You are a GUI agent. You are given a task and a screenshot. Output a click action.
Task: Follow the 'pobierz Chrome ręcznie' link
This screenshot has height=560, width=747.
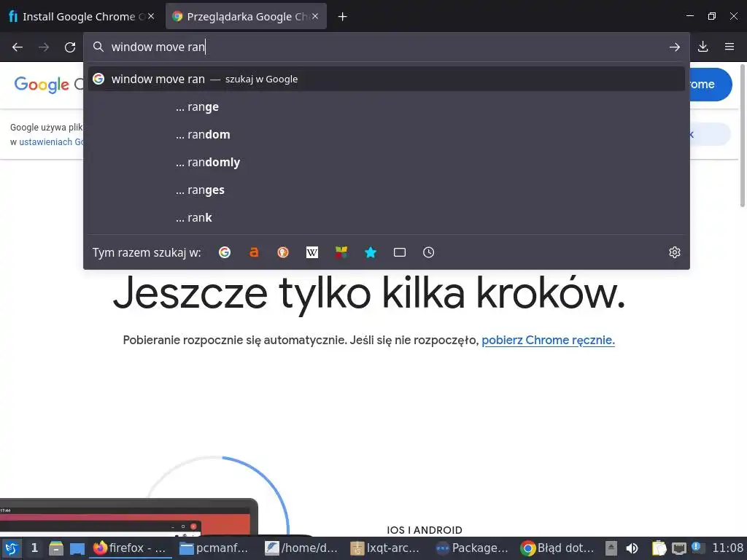(548, 340)
